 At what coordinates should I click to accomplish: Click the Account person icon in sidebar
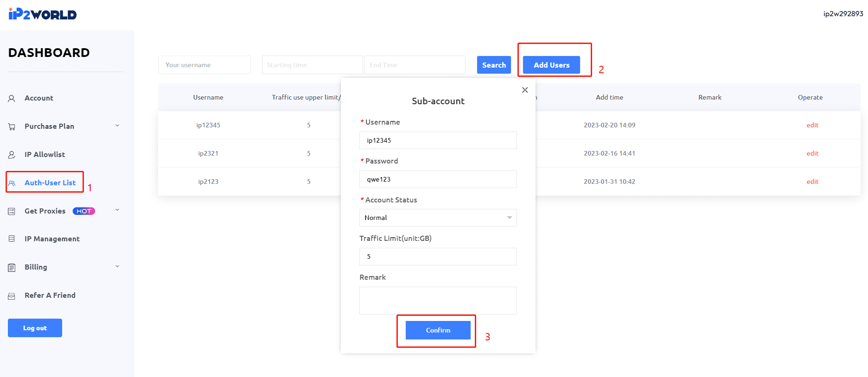click(x=12, y=98)
